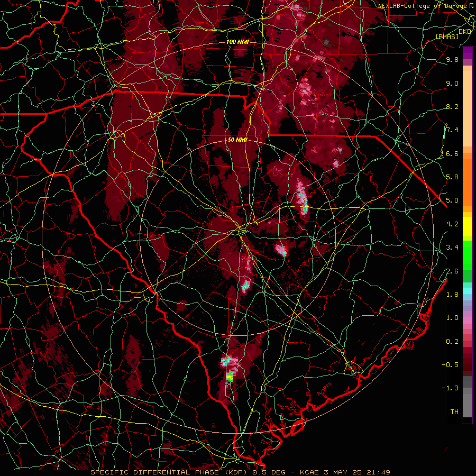This screenshot has width=476, height=476.
Task: Click the peach segment of the color bar
Action: pyautogui.click(x=467, y=109)
